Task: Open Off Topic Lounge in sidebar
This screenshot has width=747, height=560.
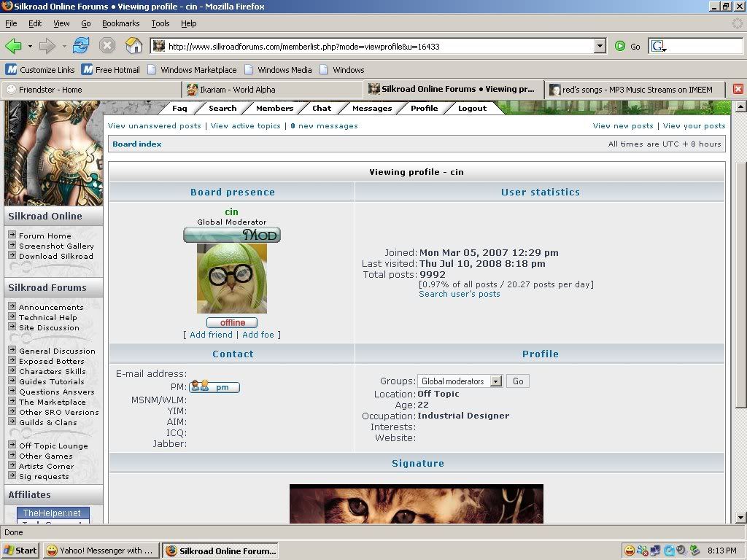Action: click(x=53, y=446)
